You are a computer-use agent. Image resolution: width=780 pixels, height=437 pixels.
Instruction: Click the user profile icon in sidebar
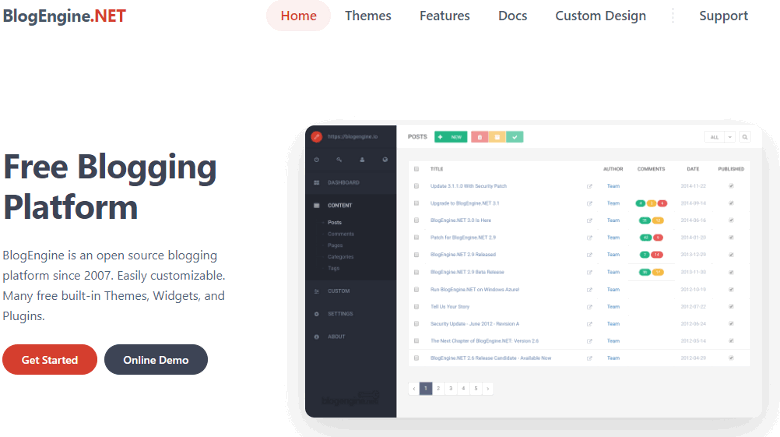(362, 160)
